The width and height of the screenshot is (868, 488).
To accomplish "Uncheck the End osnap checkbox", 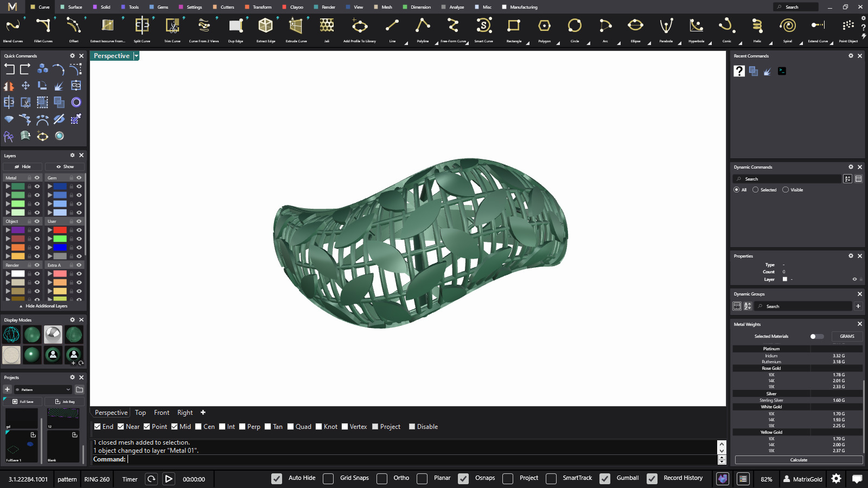I will (97, 427).
